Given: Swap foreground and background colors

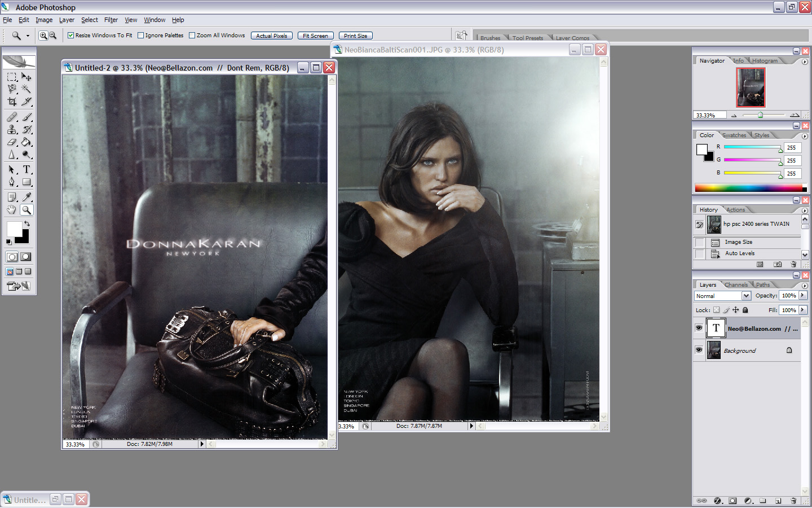Looking at the screenshot, I should coord(27,224).
